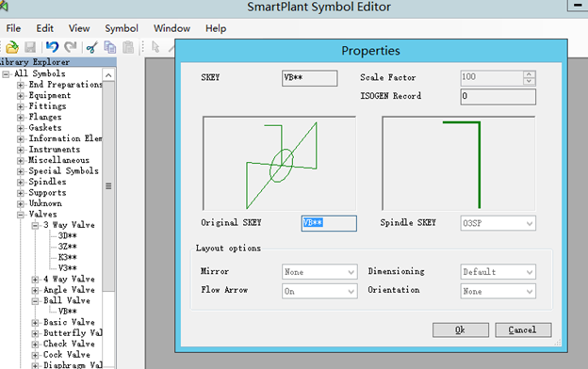Click the Save toolbar icon

point(30,47)
